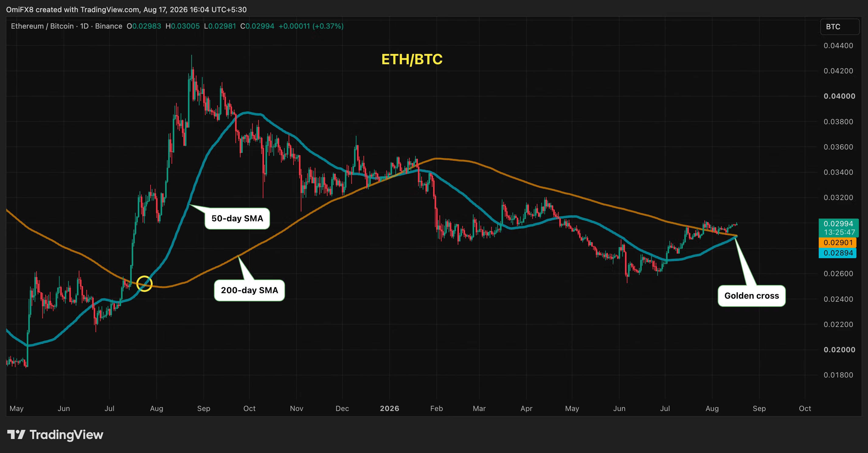Click the 13:25:47 candle countdown timer
The image size is (868, 453).
pos(839,232)
